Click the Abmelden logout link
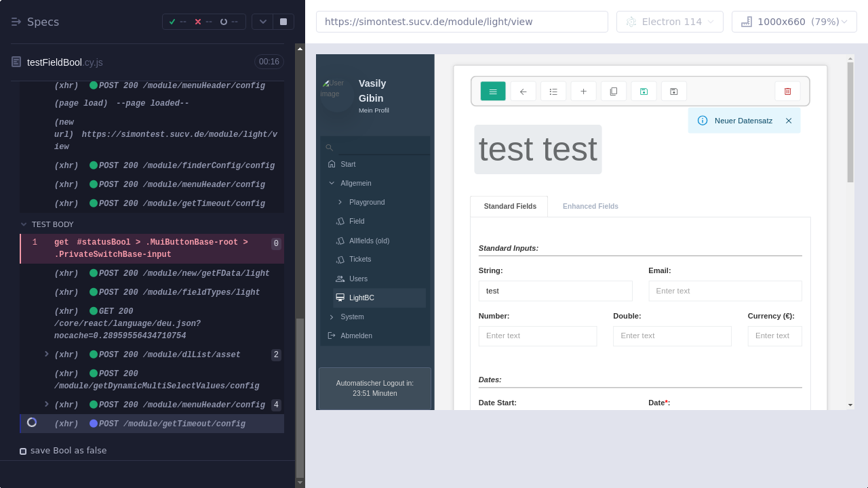The image size is (868, 488). pos(356,335)
